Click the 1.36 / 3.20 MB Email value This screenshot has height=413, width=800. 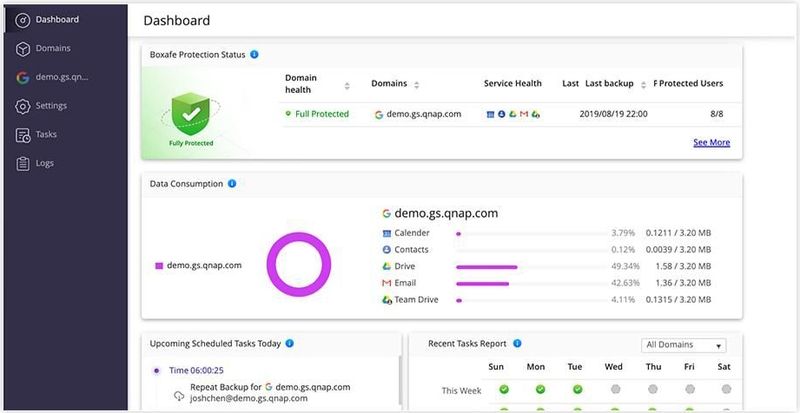[x=683, y=283]
